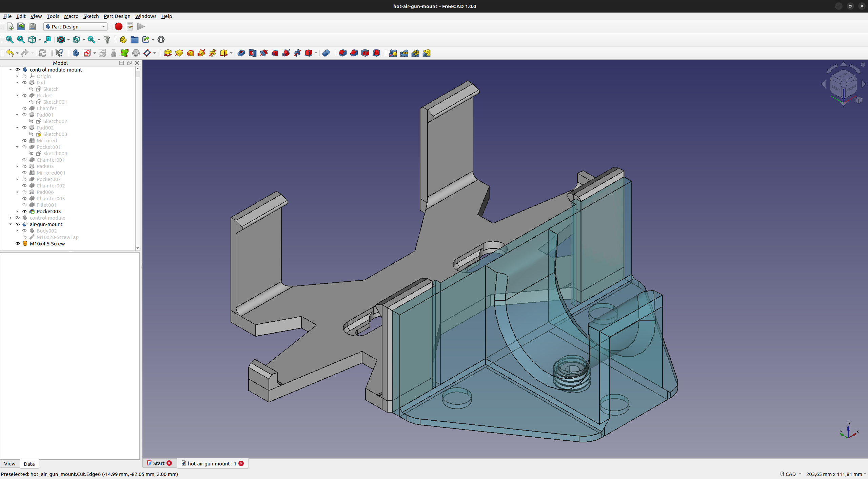The width and height of the screenshot is (868, 479).
Task: Click the navigation cube top face
Action: click(x=843, y=75)
